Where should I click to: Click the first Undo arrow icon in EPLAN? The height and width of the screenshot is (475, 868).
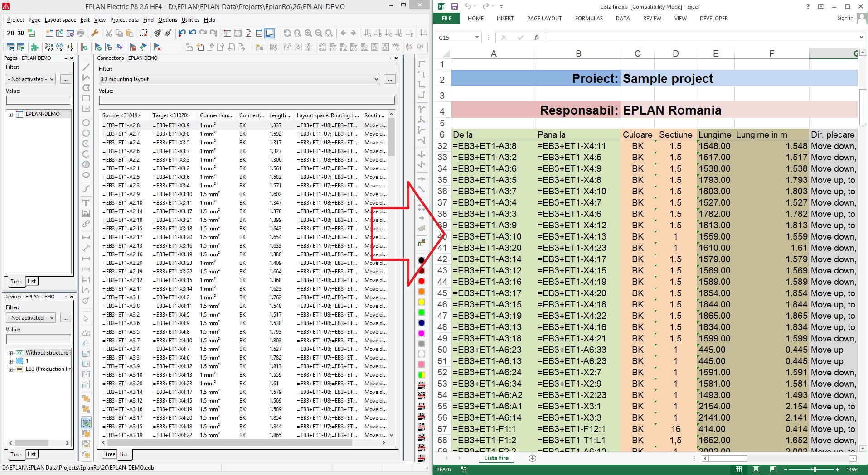tap(182, 33)
